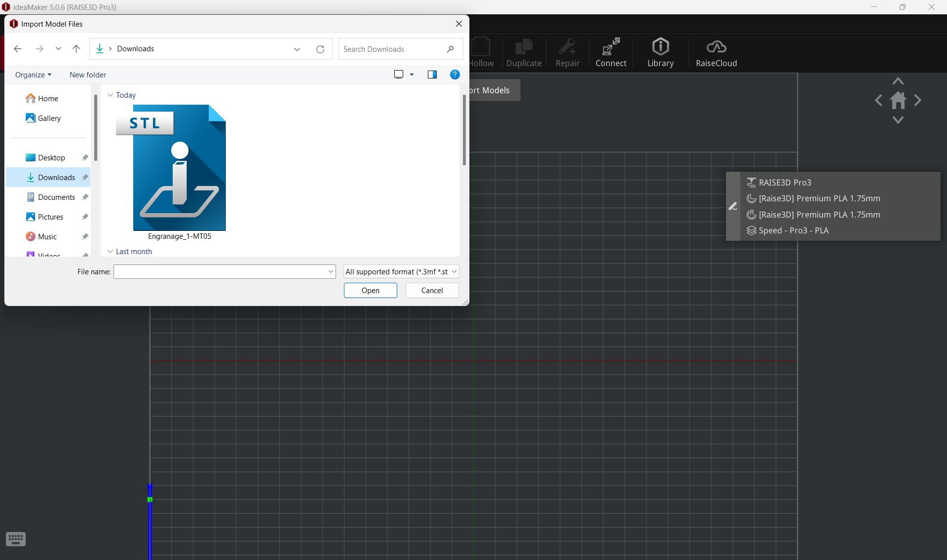Viewport: 947px width, 560px height.
Task: Create a New folder
Action: [88, 75]
